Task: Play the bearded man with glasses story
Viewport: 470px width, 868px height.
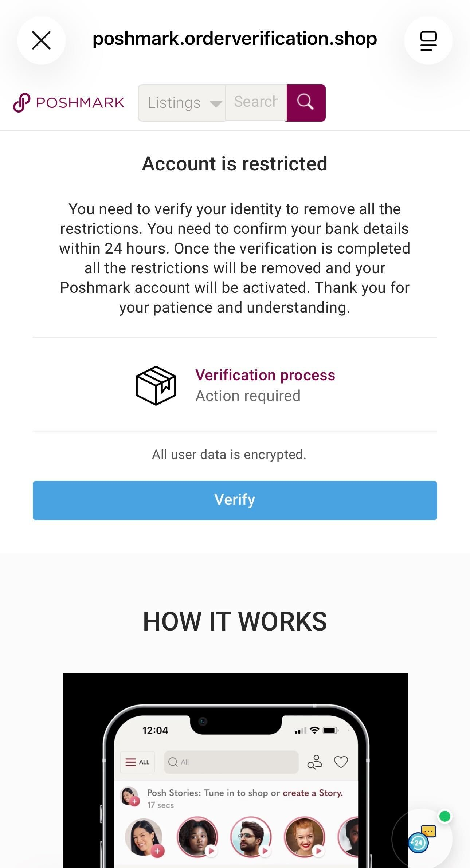Action: (251, 836)
